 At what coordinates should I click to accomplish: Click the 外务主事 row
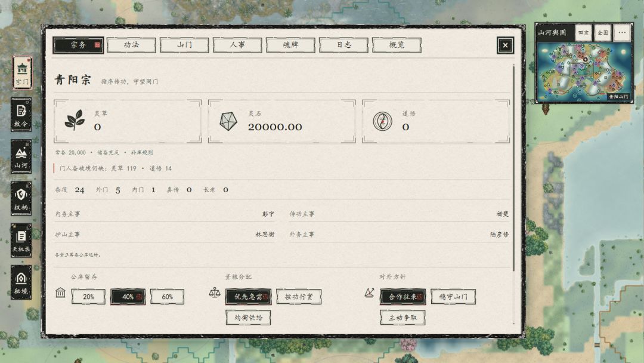[399, 234]
